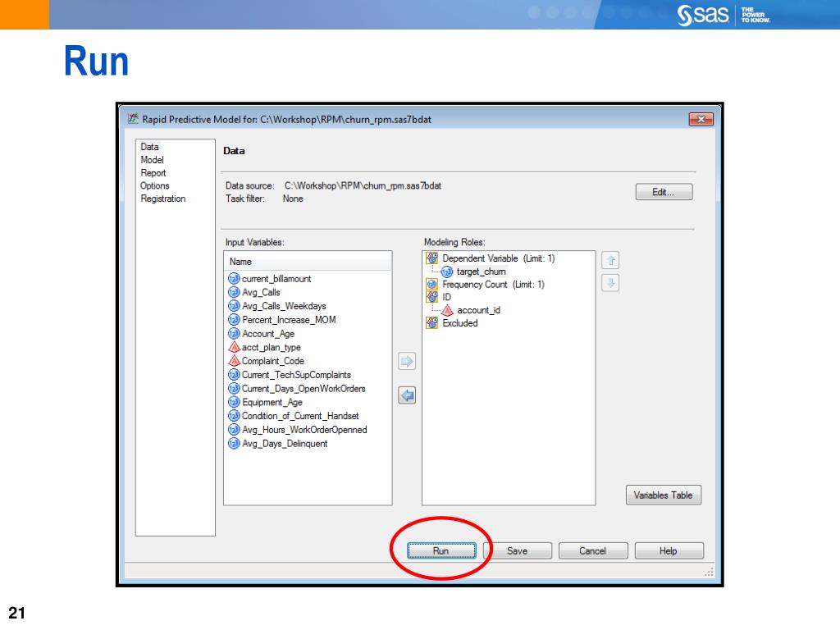Click Excluded role icon

point(431,322)
